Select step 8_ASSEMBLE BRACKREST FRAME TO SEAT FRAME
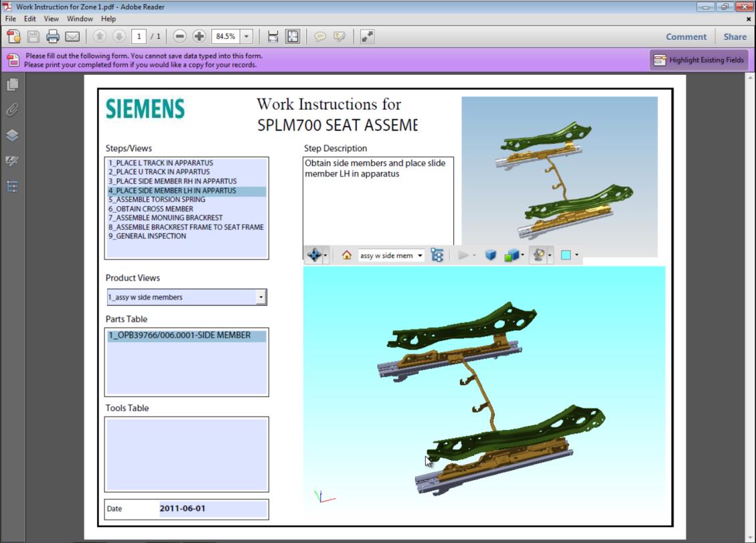 tap(186, 227)
